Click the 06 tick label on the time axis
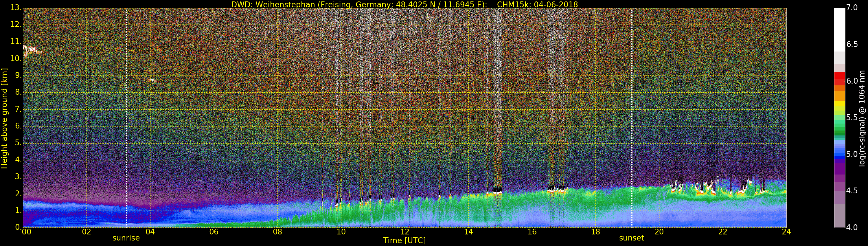 pyautogui.click(x=214, y=232)
